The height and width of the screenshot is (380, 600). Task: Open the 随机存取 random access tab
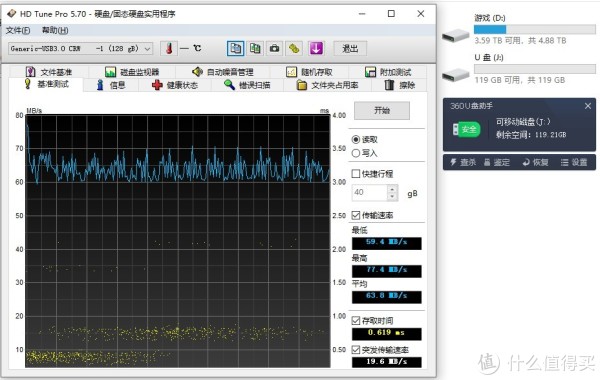[309, 72]
